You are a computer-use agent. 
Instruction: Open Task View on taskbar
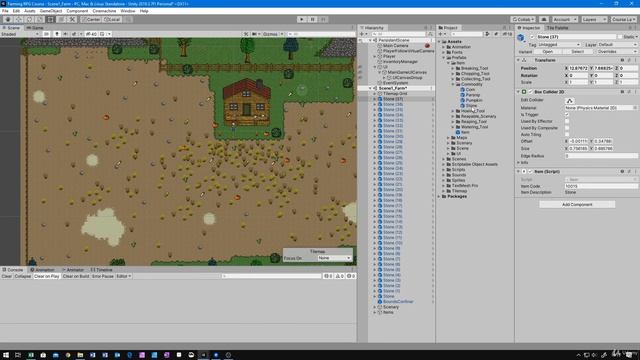pyautogui.click(x=18, y=355)
